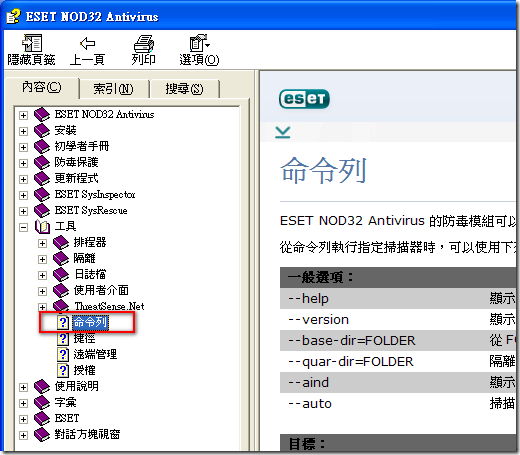Click the 一般選項 table header

coord(398,277)
